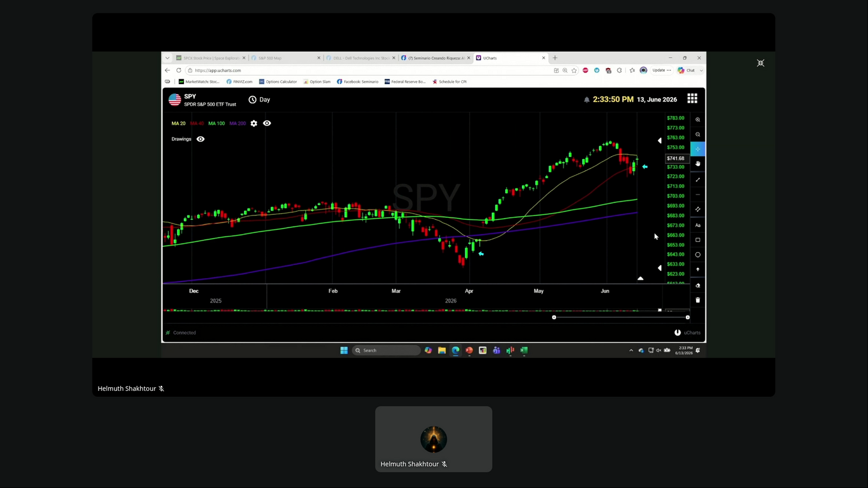This screenshot has width=868, height=488.
Task: Click right handle of chart range slider
Action: [x=687, y=318]
